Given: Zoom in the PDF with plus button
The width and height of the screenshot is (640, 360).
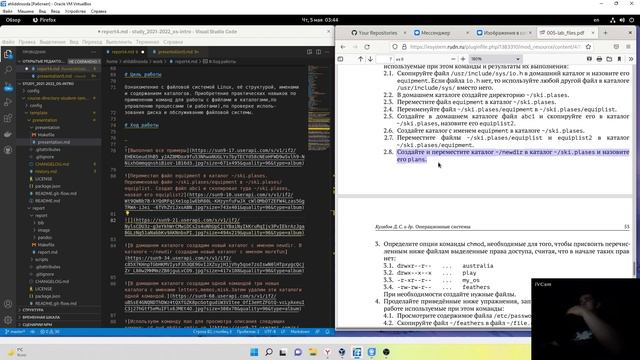Looking at the screenshot, I should [x=463, y=59].
